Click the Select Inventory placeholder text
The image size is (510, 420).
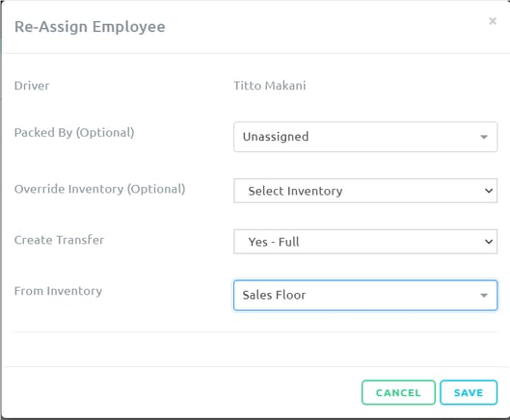(295, 191)
